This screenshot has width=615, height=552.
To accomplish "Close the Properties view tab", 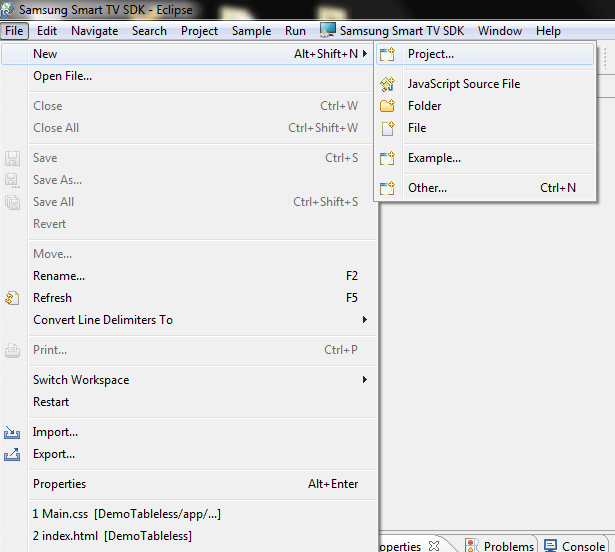I will 433,546.
